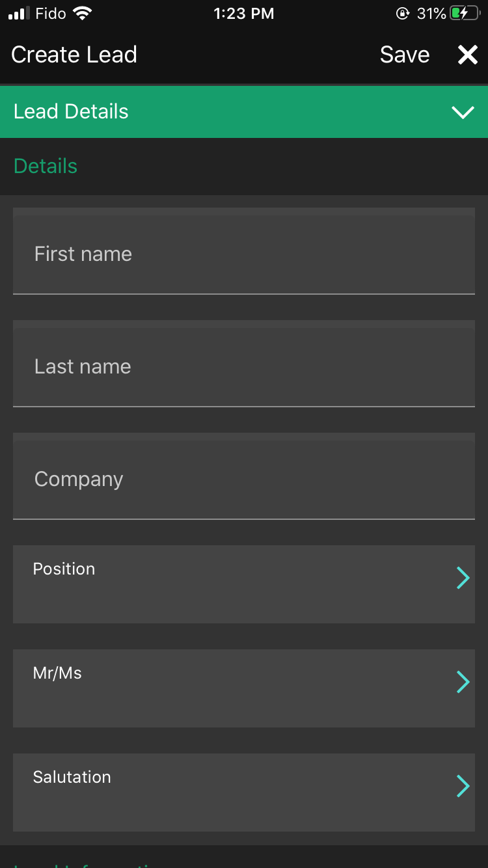Focus the Company input field
This screenshot has height=868, width=488.
(x=244, y=476)
